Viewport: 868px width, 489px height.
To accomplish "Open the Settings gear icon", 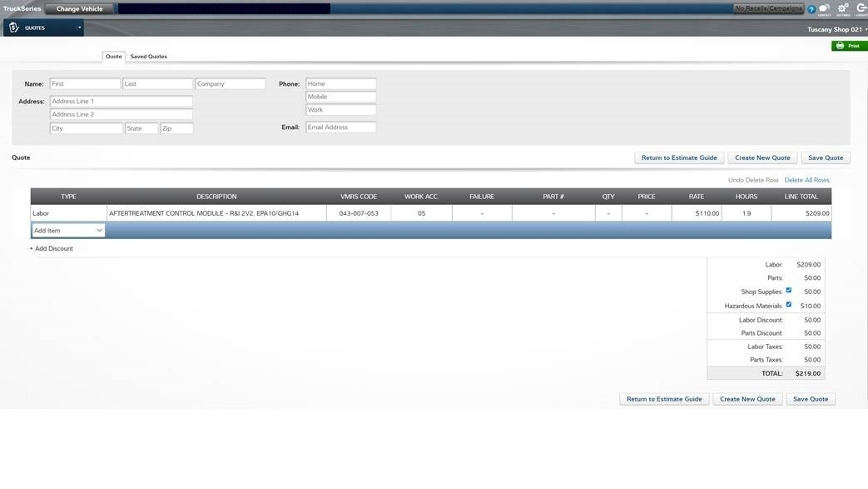I will pyautogui.click(x=841, y=7).
